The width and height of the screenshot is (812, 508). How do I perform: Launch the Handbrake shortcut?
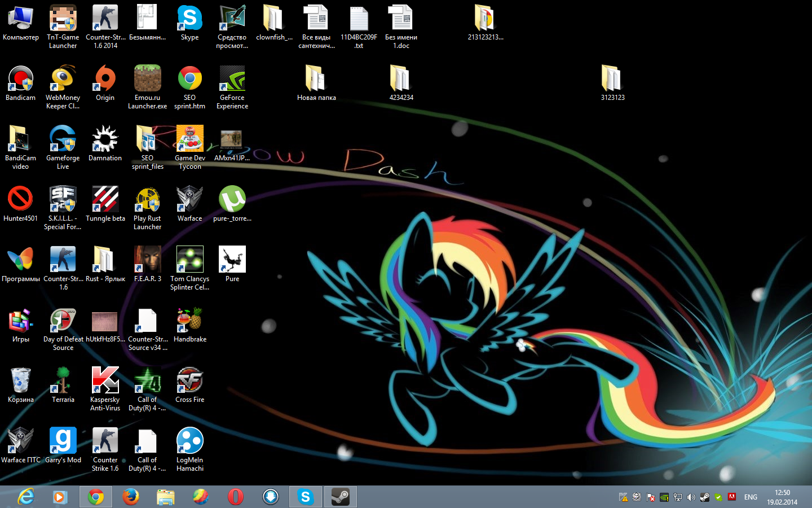190,325
